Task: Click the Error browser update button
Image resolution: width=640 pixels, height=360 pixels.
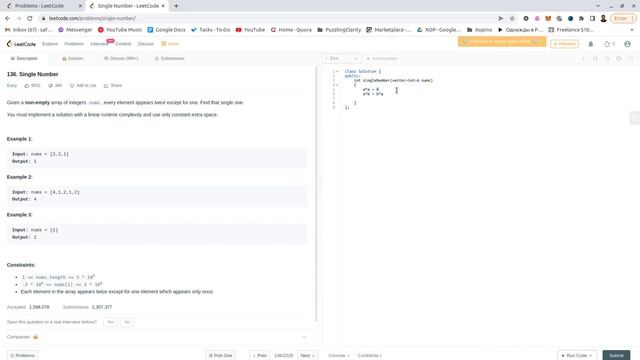Action: (623, 18)
